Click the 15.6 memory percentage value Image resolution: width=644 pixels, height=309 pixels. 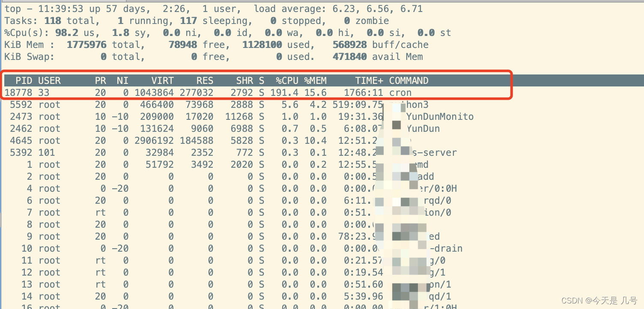click(316, 92)
